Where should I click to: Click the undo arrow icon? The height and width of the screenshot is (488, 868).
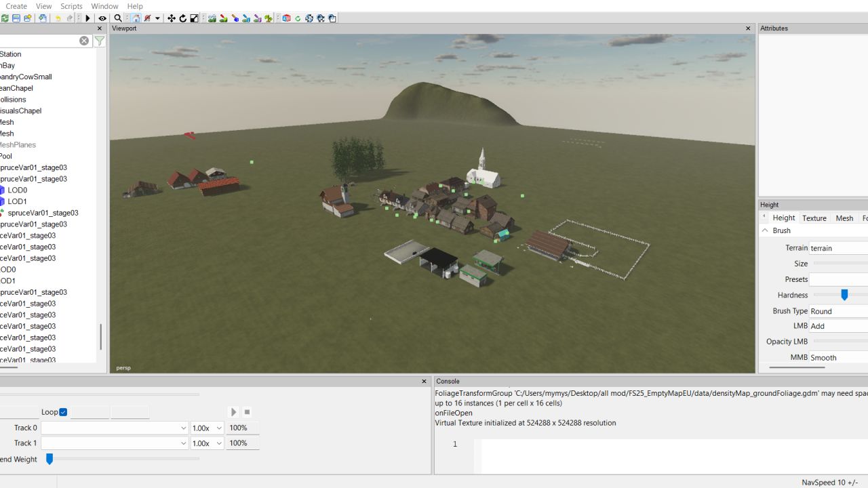click(58, 18)
